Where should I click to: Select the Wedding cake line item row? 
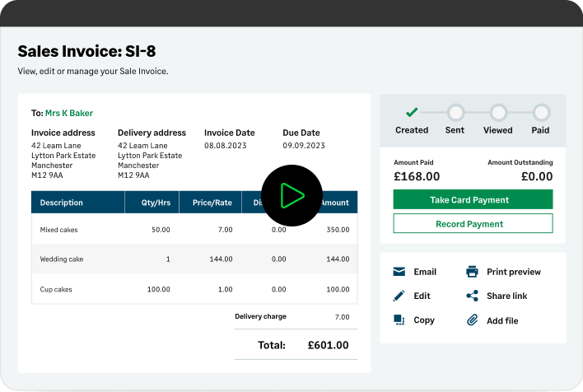click(194, 259)
